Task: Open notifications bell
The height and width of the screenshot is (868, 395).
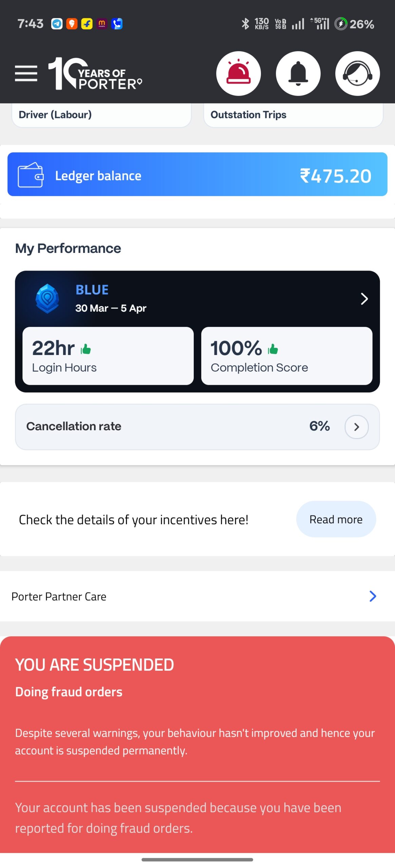Action: (x=298, y=74)
